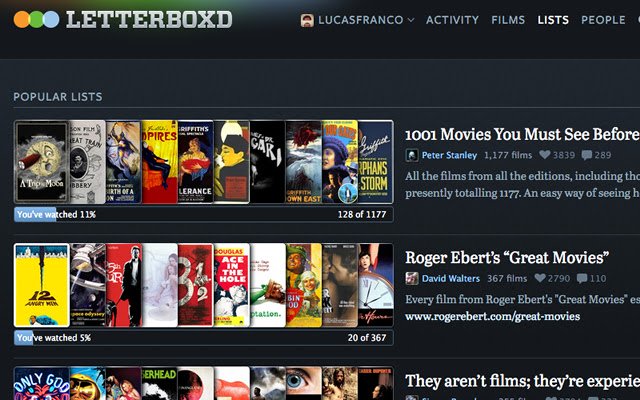640x400 pixels.
Task: Open the Ace in the Hole poster
Action: 231,285
